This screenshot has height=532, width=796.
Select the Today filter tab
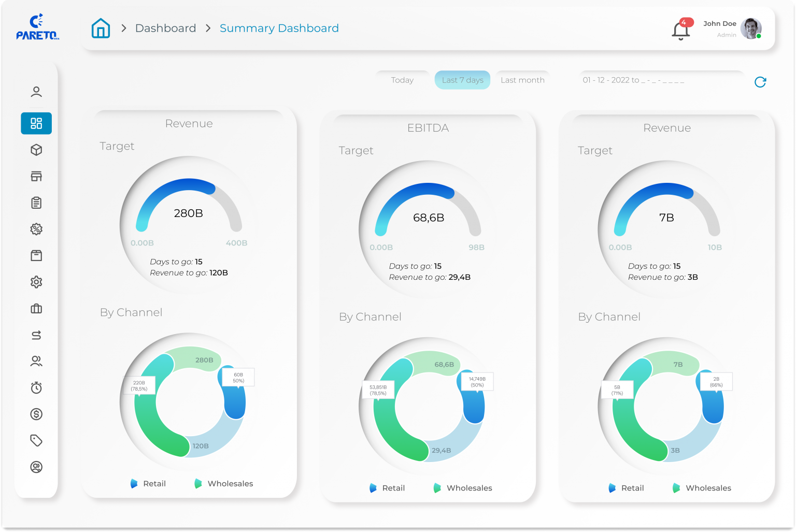click(402, 80)
